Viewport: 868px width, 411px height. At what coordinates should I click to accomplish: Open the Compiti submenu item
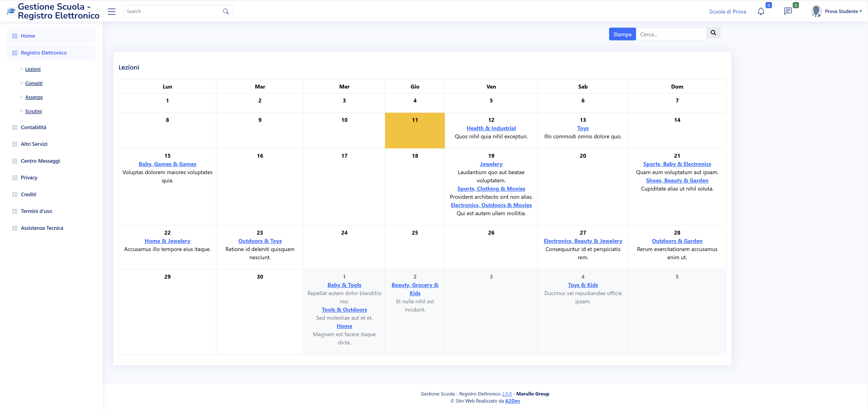pos(34,83)
